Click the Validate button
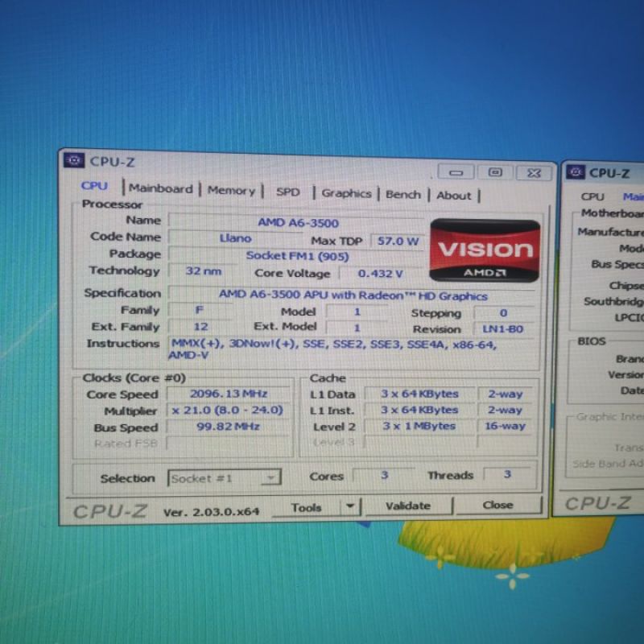The height and width of the screenshot is (644, 644). click(x=408, y=506)
